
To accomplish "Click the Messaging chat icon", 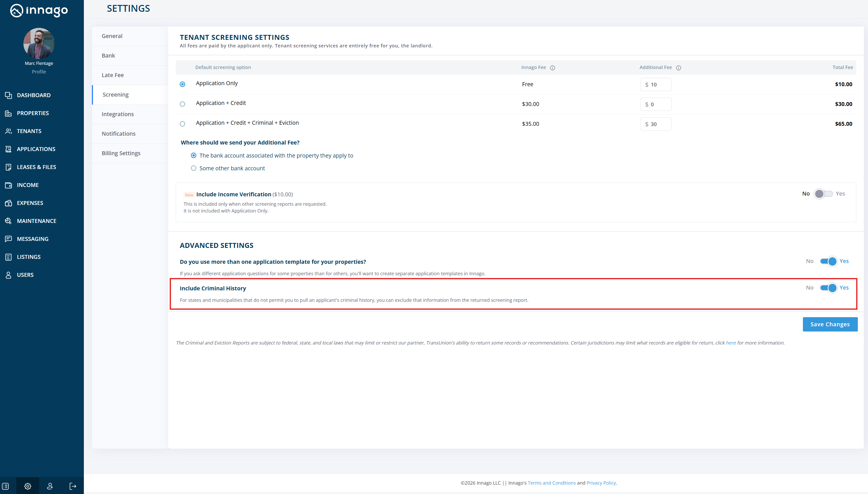I will click(9, 239).
